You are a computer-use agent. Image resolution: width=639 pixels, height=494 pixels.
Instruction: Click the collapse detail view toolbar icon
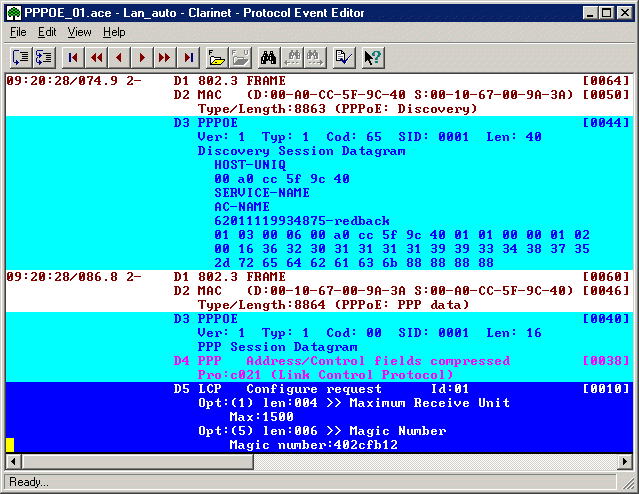[44, 57]
